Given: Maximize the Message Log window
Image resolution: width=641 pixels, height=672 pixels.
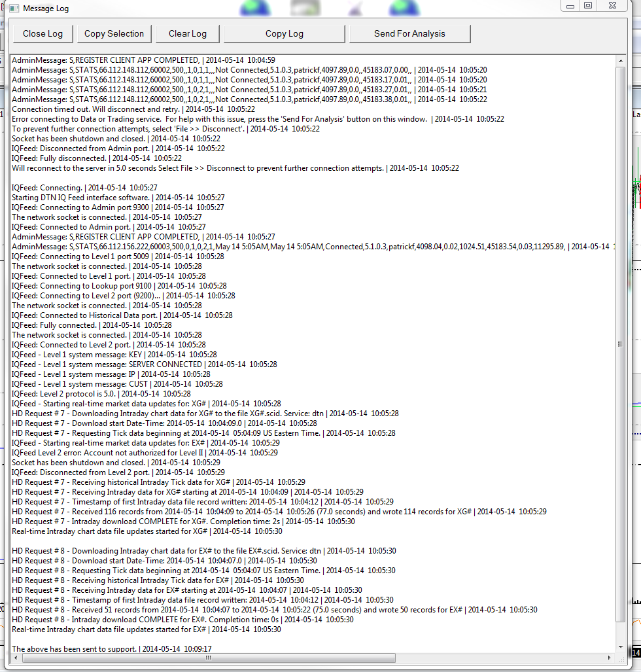Looking at the screenshot, I should click(588, 6).
